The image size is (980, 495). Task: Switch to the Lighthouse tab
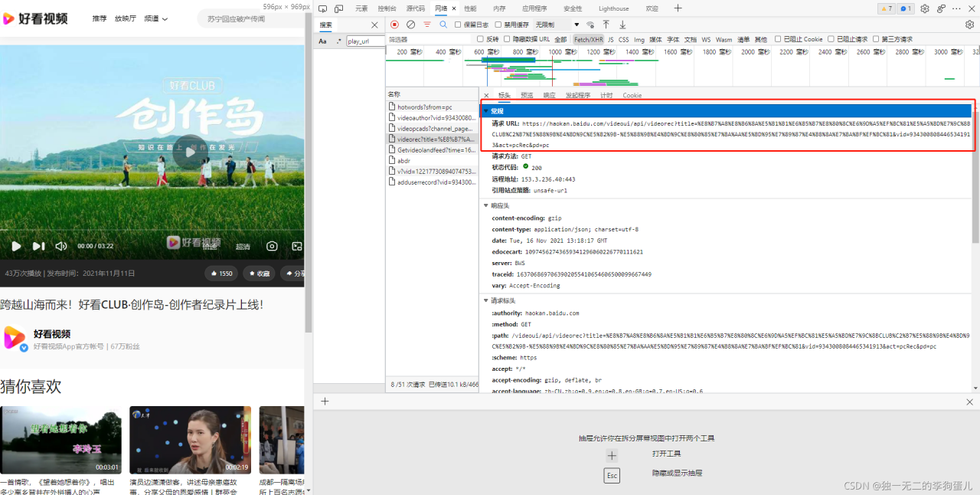613,8
